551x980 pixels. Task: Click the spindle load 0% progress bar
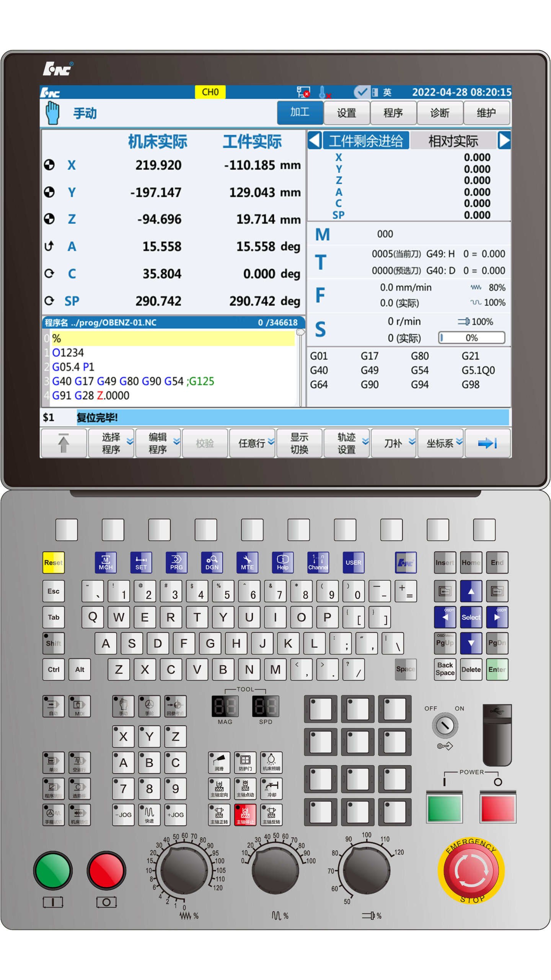click(x=471, y=338)
